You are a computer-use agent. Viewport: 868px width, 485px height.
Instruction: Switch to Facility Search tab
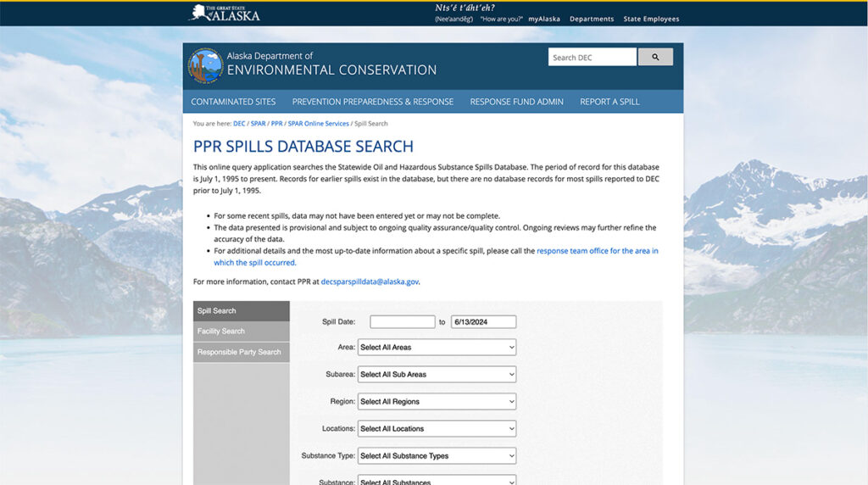click(242, 331)
